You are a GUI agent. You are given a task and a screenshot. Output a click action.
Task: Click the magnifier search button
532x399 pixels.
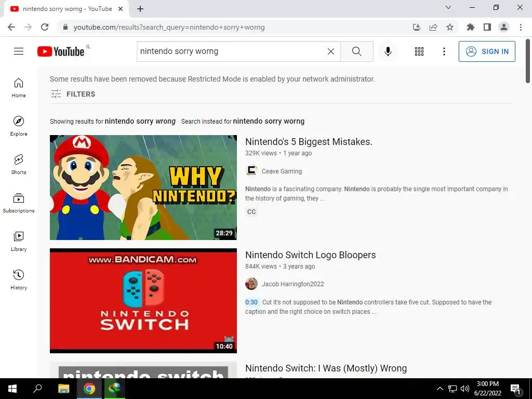click(356, 51)
